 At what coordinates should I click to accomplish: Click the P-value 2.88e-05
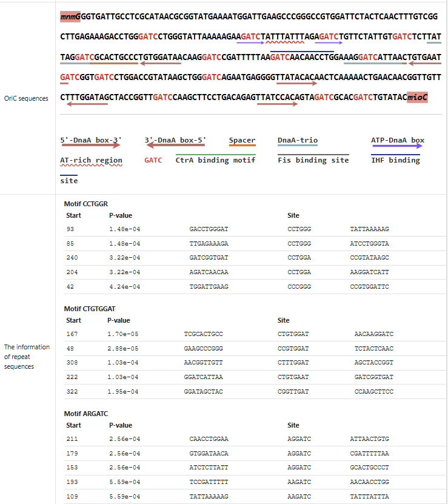(x=123, y=348)
